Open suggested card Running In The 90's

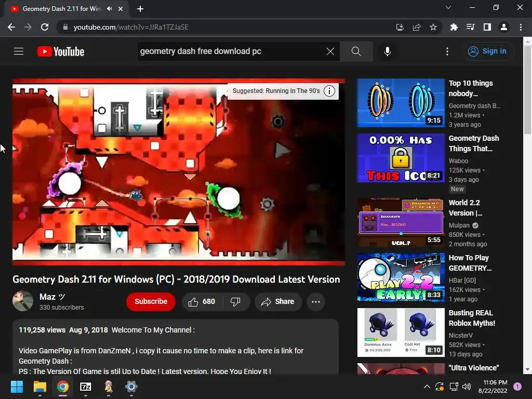click(276, 91)
